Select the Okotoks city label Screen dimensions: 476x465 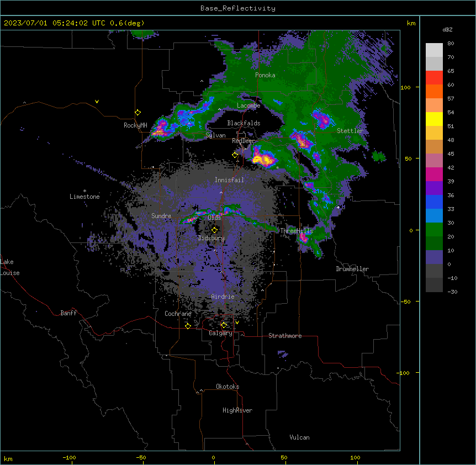click(x=228, y=387)
